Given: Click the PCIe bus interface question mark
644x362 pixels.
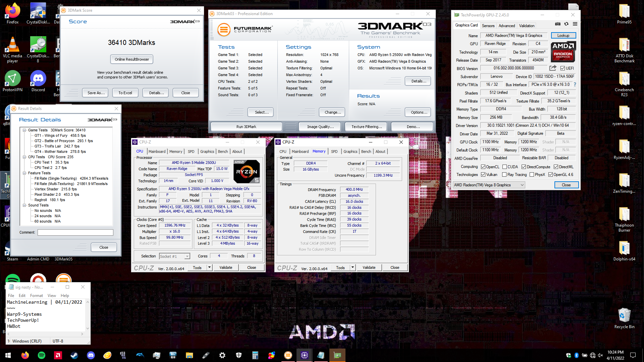Looking at the screenshot, I should [x=575, y=84].
